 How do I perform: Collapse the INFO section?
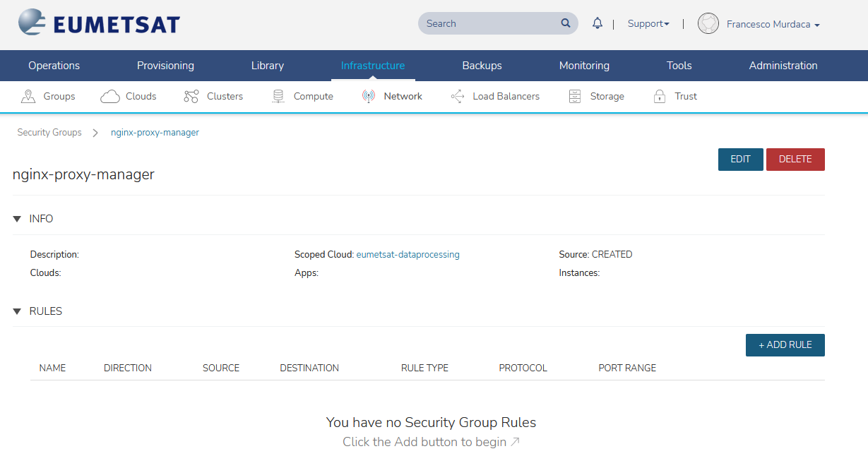coord(17,219)
